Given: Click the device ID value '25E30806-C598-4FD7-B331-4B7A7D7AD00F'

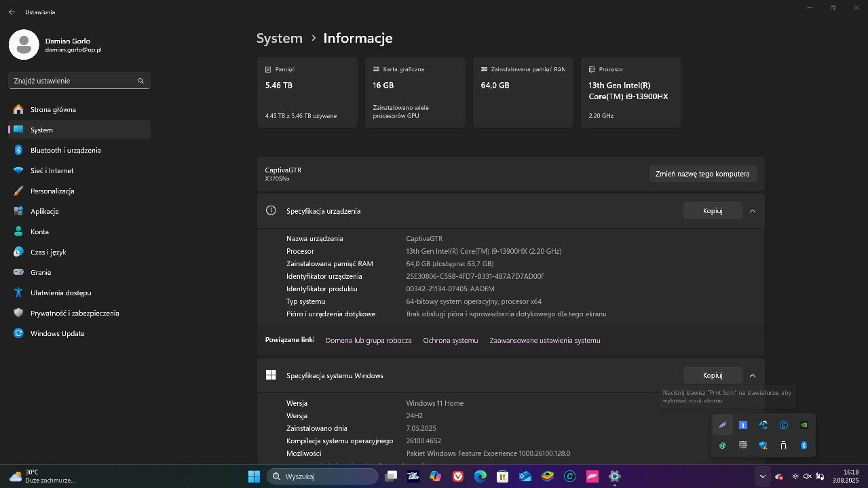Looking at the screenshot, I should coord(475,276).
